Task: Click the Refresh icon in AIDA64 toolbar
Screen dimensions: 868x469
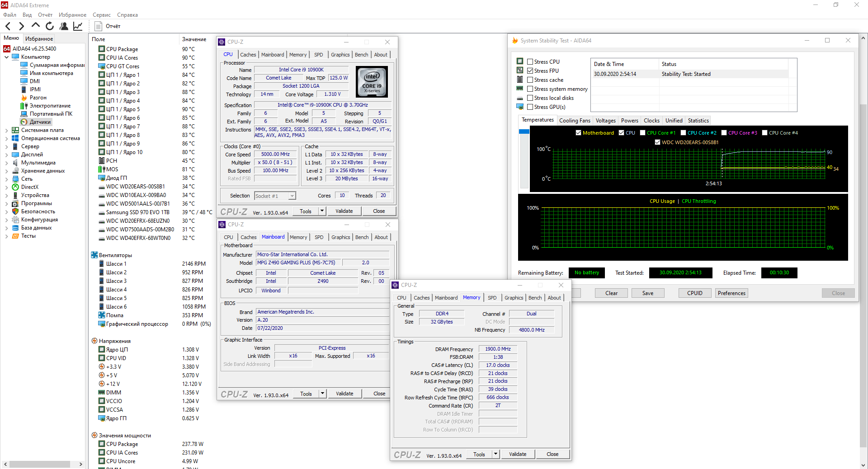Action: pyautogui.click(x=50, y=26)
